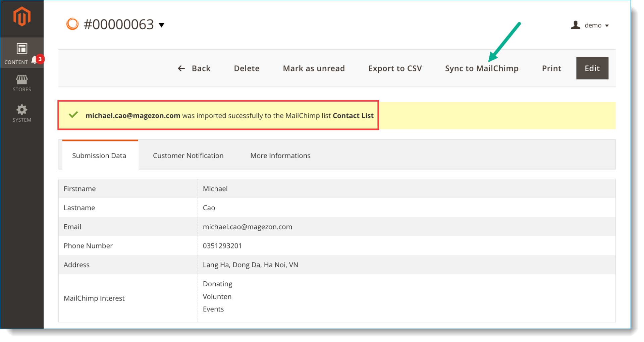Screen dimensions: 644x342
Task: Click the Magento logo icon
Action: tap(21, 16)
